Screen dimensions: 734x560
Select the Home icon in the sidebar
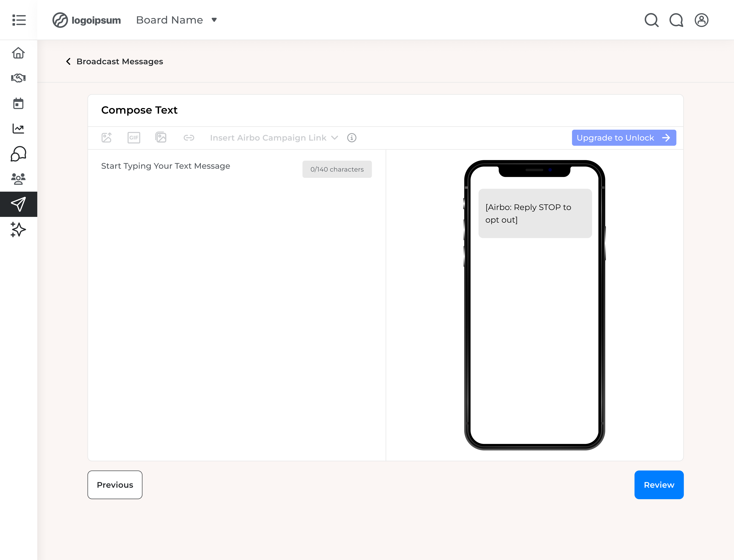18,53
